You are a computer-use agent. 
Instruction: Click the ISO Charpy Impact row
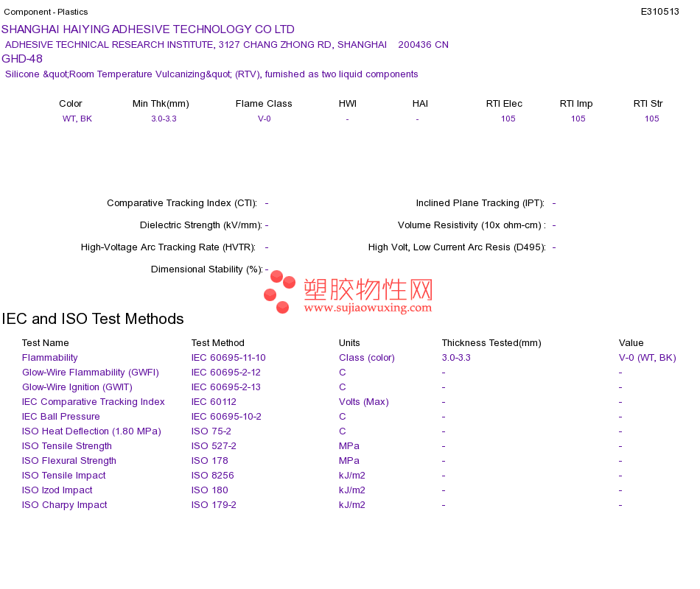tap(65, 504)
